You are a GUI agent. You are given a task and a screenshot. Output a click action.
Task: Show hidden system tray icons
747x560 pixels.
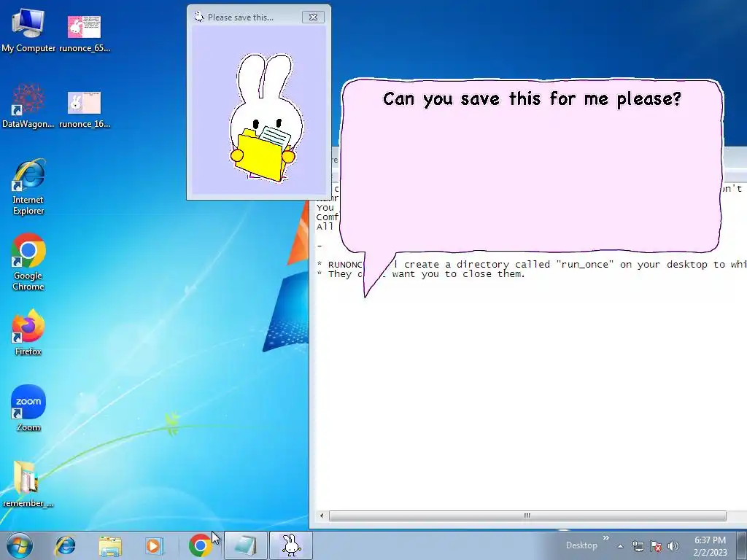(620, 546)
